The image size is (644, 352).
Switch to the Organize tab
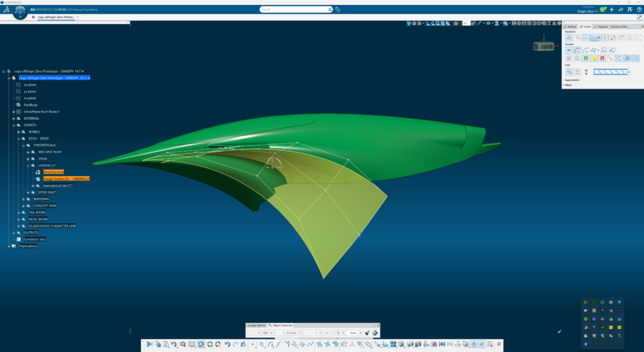coord(601,26)
